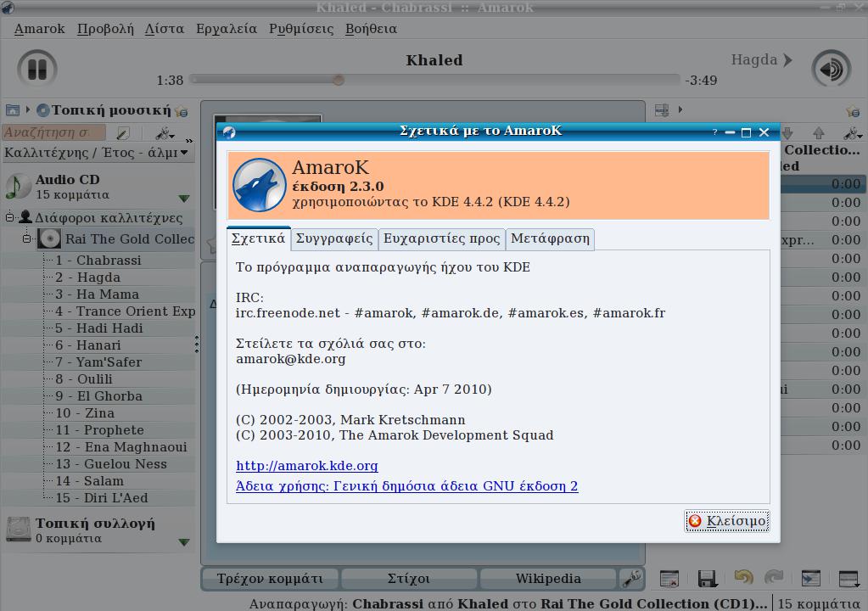Show more collection toolbar items chevron
Image resolution: width=868 pixels, height=611 pixels.
[189, 141]
